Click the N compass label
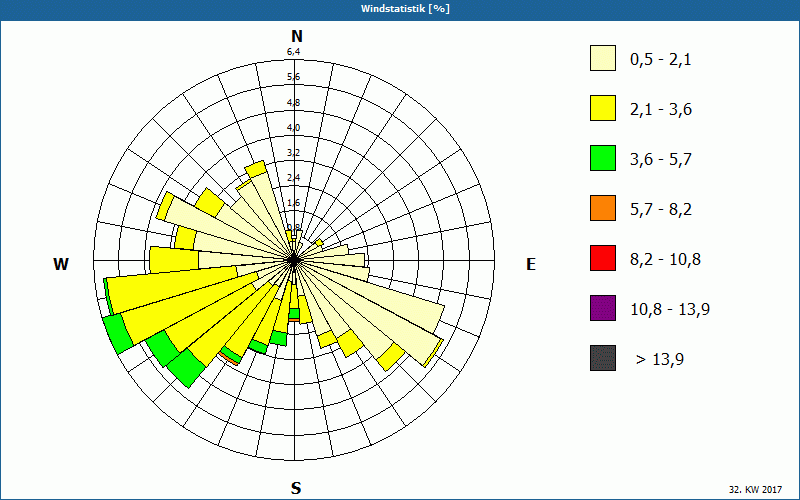The height and width of the screenshot is (500, 800). click(297, 36)
